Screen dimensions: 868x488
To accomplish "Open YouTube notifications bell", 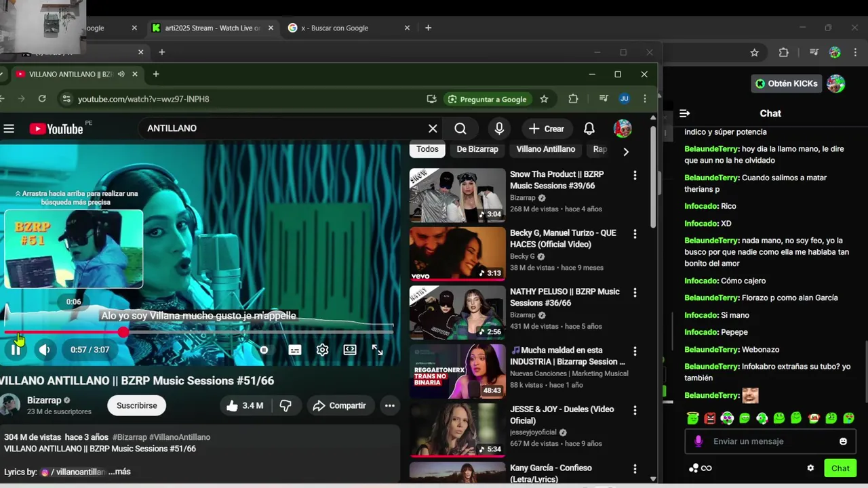I will 589,129.
